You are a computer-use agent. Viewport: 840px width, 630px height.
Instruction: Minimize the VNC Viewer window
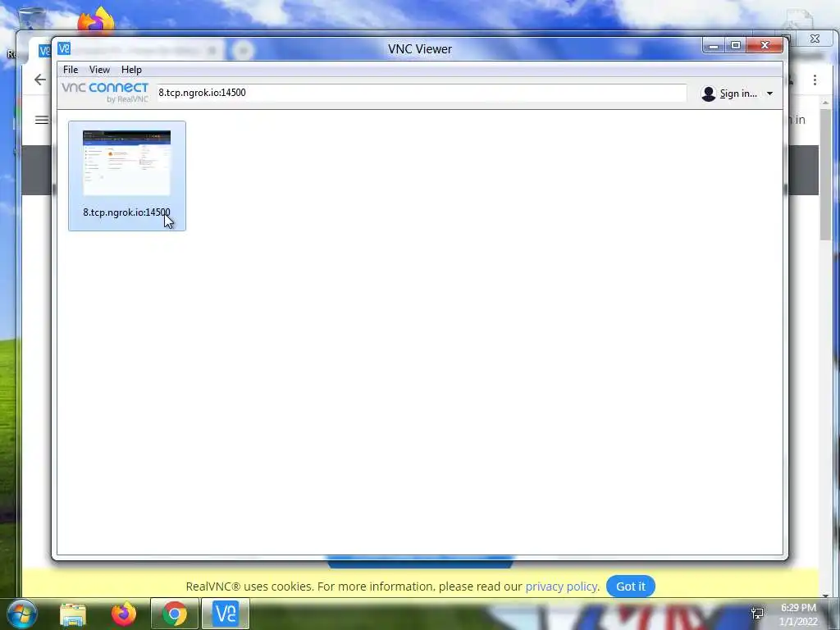click(x=713, y=46)
